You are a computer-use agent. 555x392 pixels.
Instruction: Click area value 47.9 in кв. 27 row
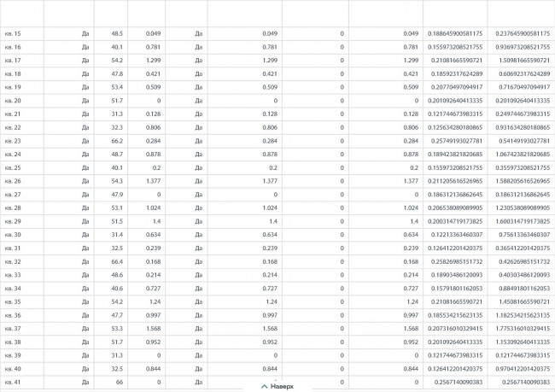(x=117, y=195)
